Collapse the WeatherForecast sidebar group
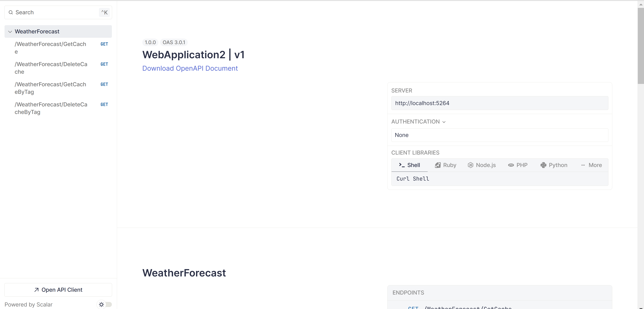This screenshot has height=309, width=644. (10, 32)
